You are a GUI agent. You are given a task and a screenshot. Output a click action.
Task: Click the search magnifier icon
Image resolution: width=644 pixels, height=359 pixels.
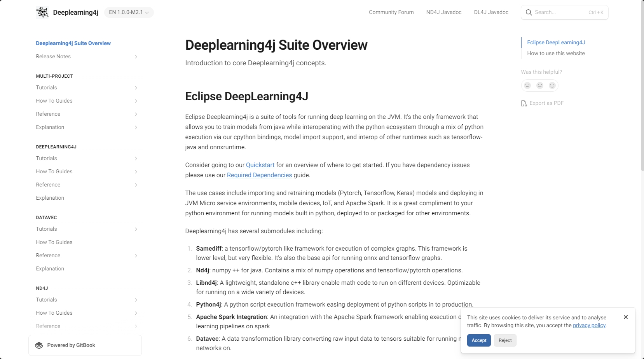[x=529, y=12]
